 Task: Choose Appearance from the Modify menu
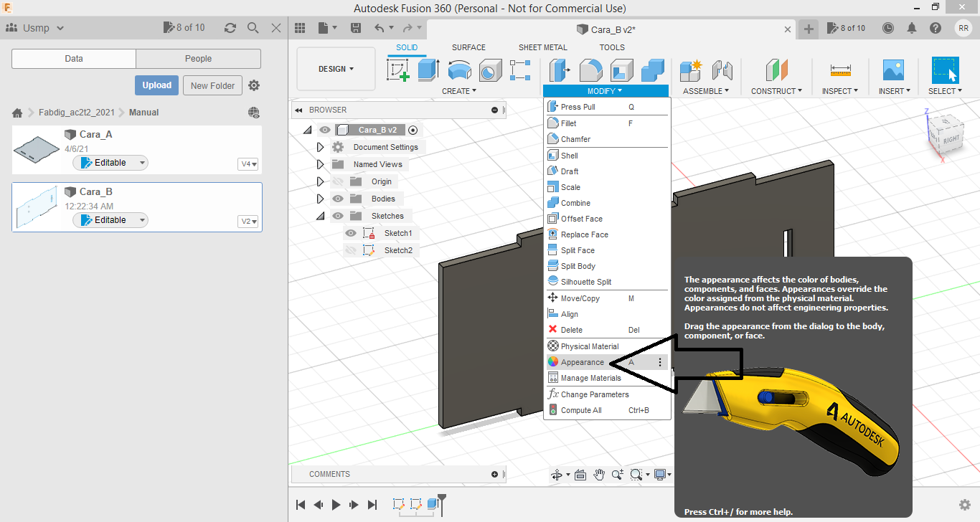(607, 362)
